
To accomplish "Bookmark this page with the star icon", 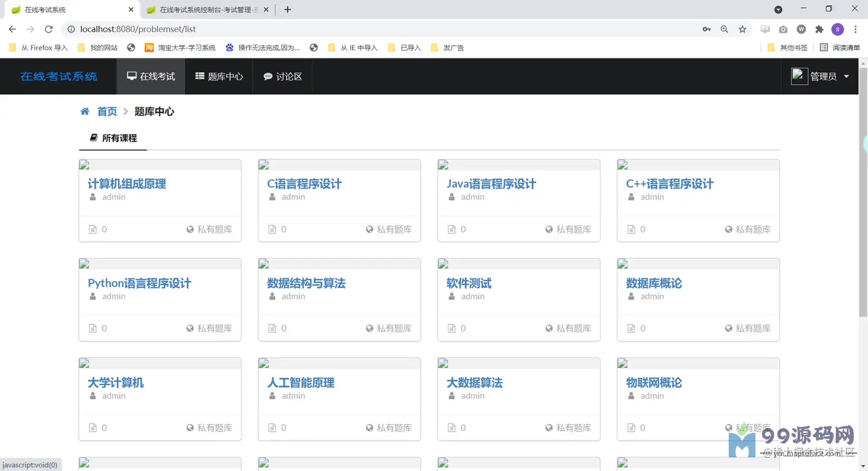I will tap(742, 29).
